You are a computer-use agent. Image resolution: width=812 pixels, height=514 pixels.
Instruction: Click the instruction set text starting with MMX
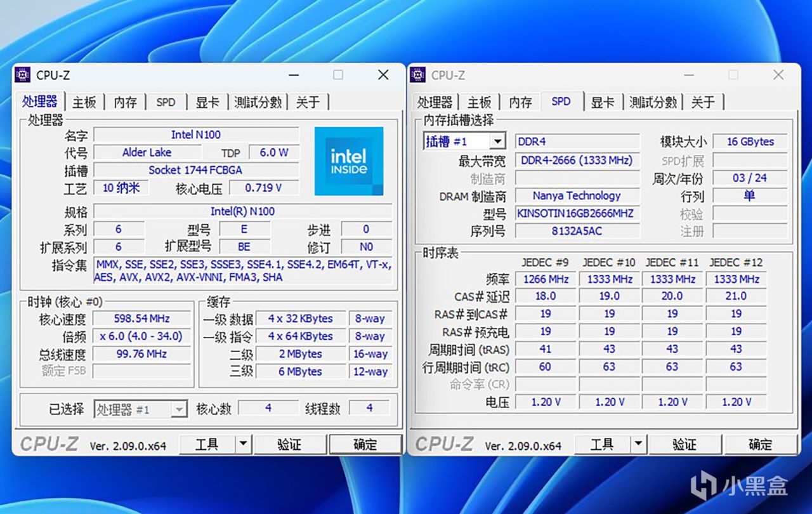(x=243, y=270)
